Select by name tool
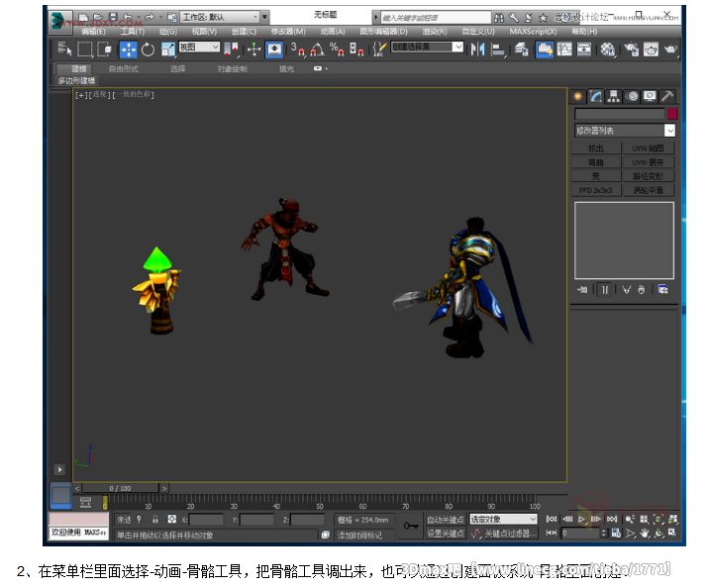The image size is (710, 588). pos(64,49)
